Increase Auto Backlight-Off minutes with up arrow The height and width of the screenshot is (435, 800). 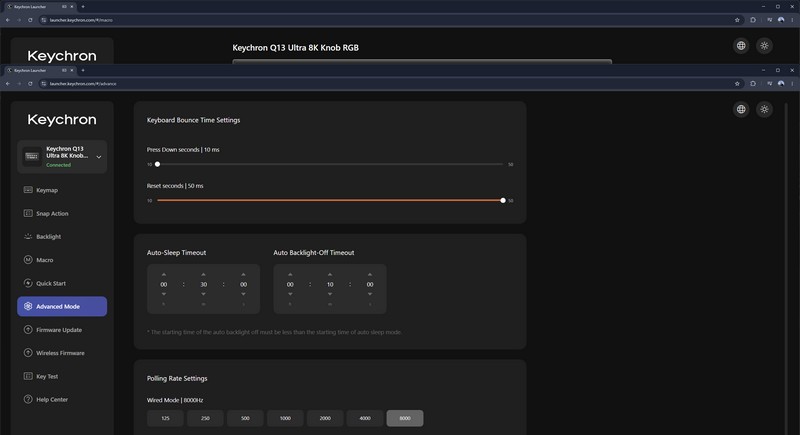330,274
